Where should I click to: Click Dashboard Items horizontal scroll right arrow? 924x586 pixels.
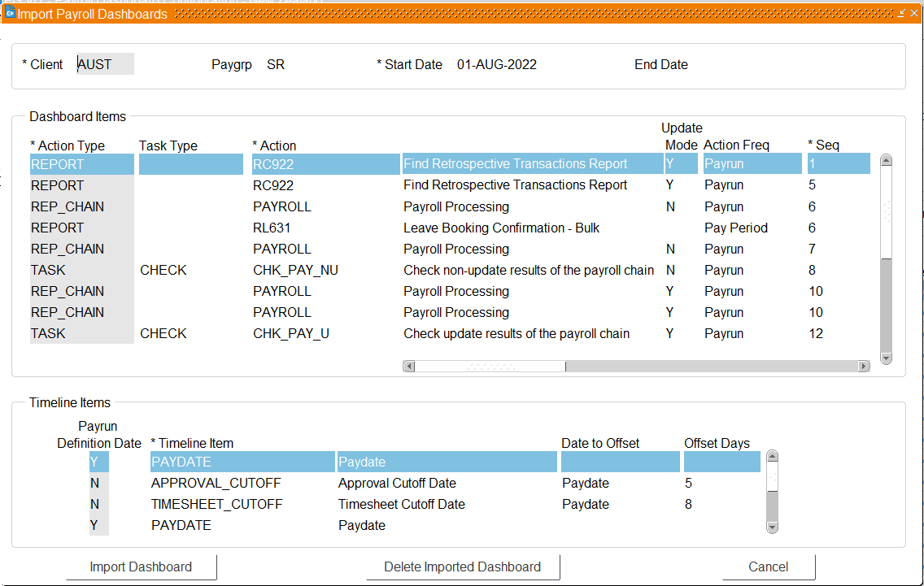click(863, 367)
